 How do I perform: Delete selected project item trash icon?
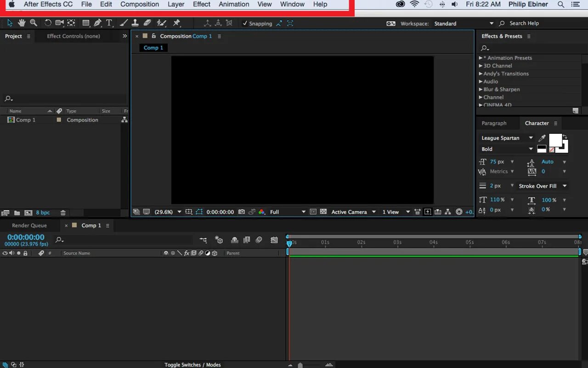click(x=63, y=213)
